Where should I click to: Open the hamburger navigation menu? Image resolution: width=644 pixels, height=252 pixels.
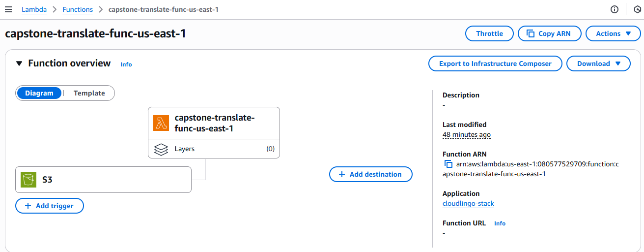point(8,9)
